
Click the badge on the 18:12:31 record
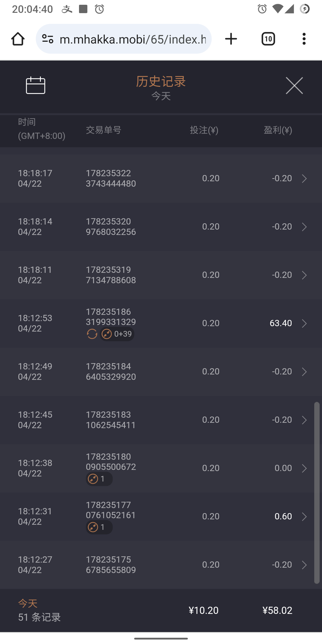[x=99, y=527]
